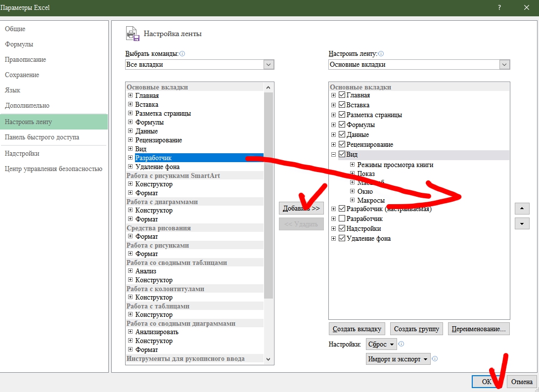539x392 pixels.
Task: Move selected tab up with the arrow button
Action: (x=522, y=208)
